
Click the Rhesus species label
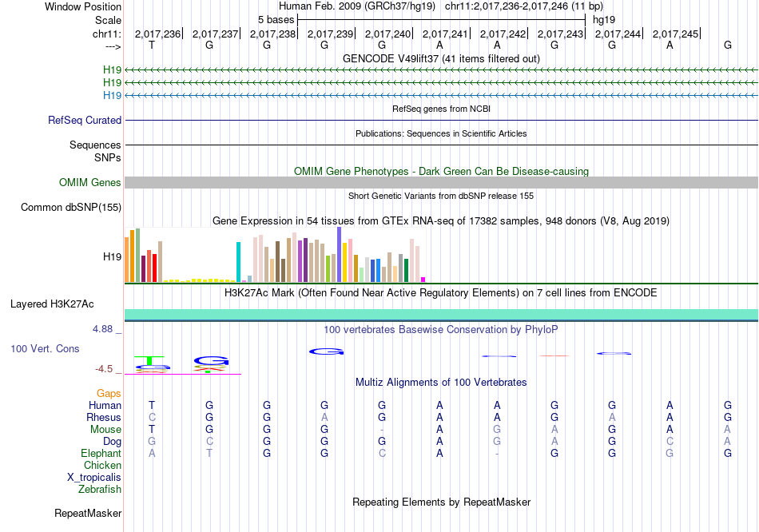point(104,417)
